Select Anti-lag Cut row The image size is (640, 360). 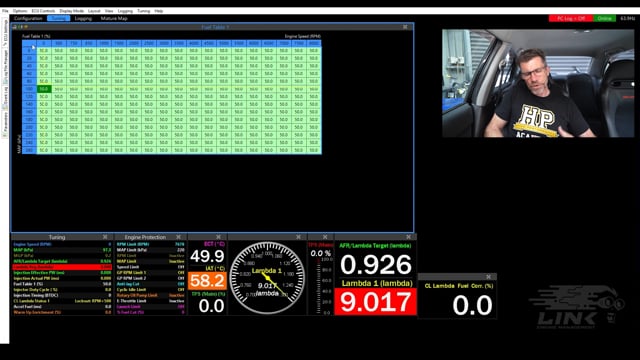coord(151,284)
